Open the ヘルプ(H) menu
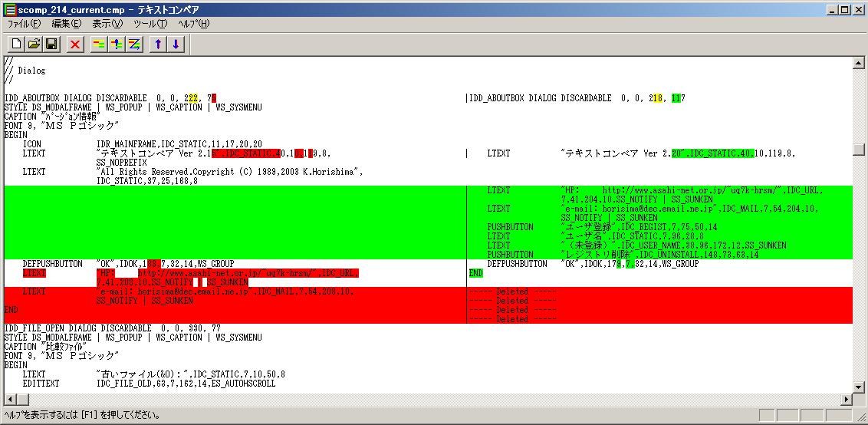 [x=193, y=24]
